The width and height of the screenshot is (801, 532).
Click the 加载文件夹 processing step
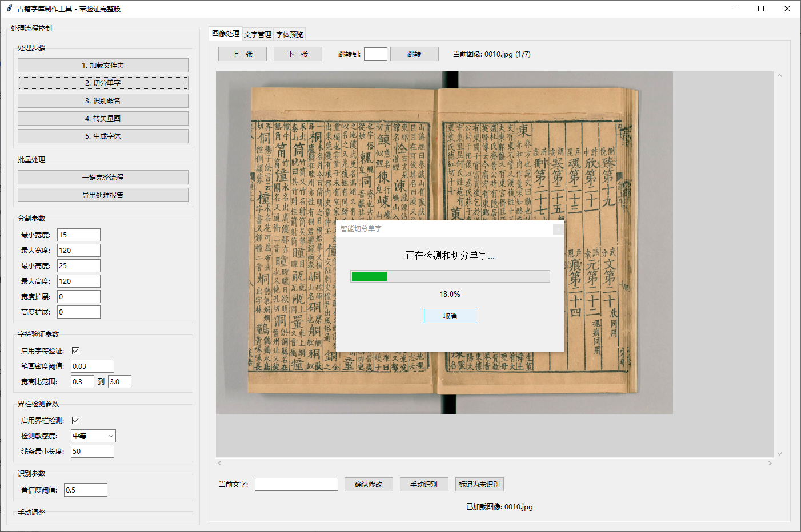[103, 65]
